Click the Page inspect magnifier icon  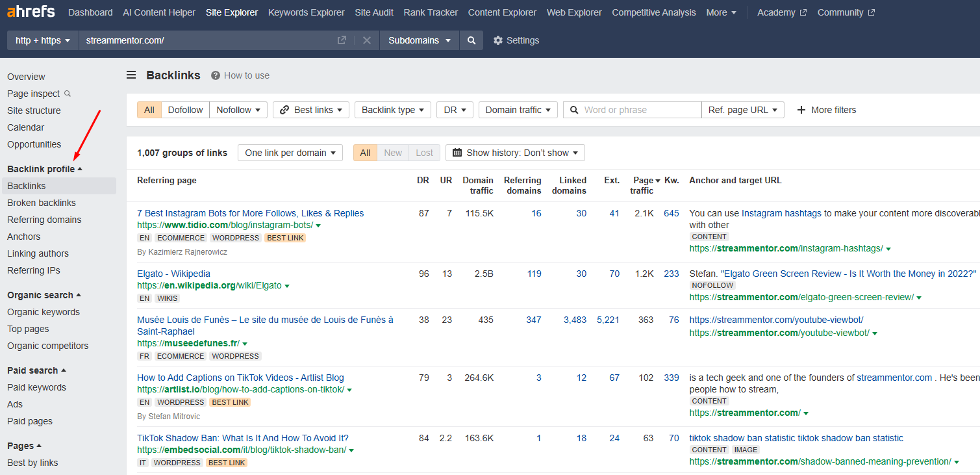[68, 94]
